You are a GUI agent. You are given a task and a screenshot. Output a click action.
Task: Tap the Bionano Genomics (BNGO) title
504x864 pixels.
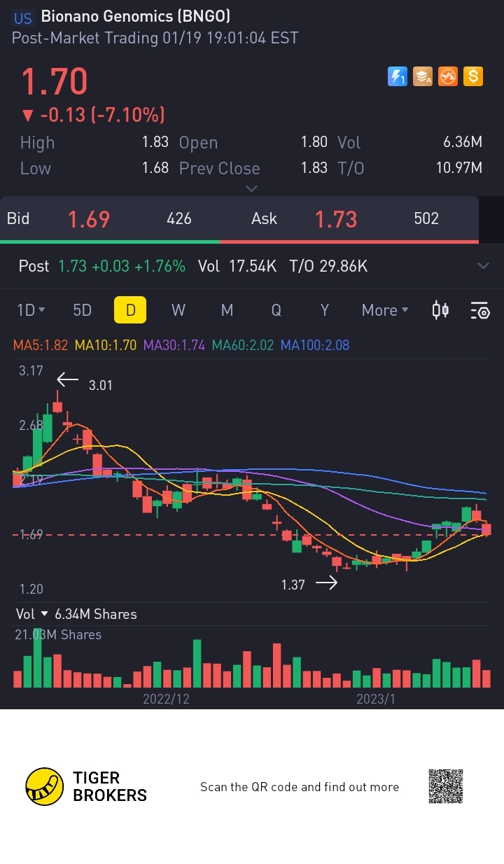pyautogui.click(x=136, y=16)
